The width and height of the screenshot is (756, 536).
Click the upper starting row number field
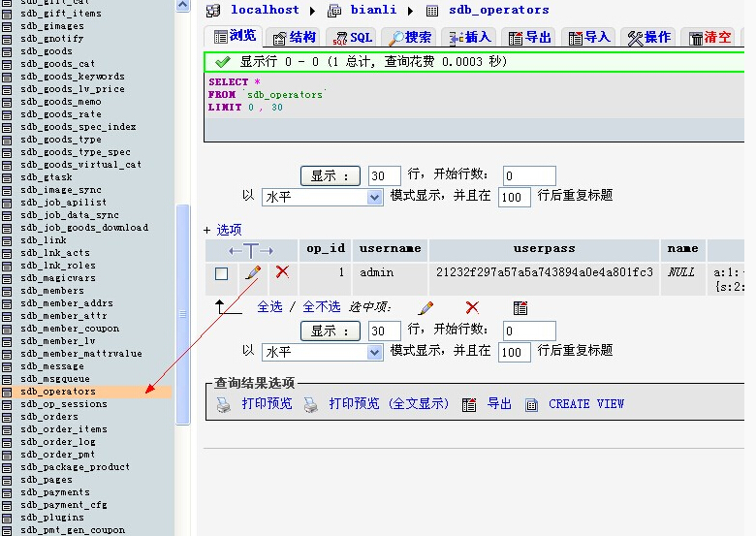click(x=529, y=175)
